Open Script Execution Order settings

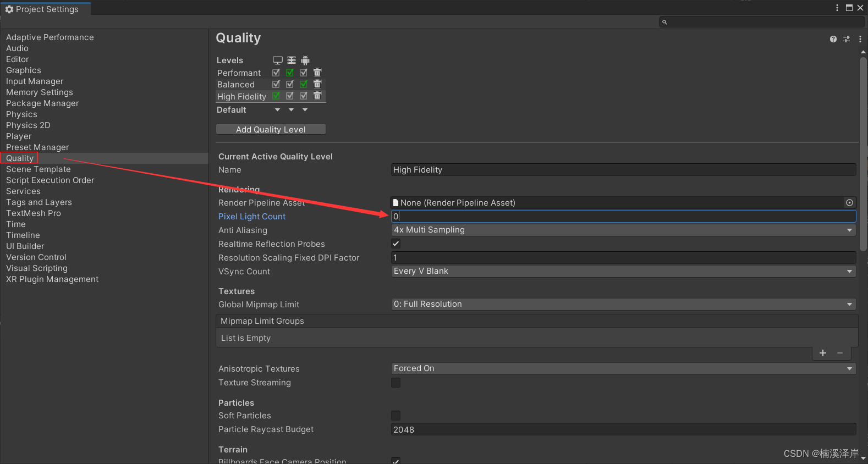(x=50, y=180)
